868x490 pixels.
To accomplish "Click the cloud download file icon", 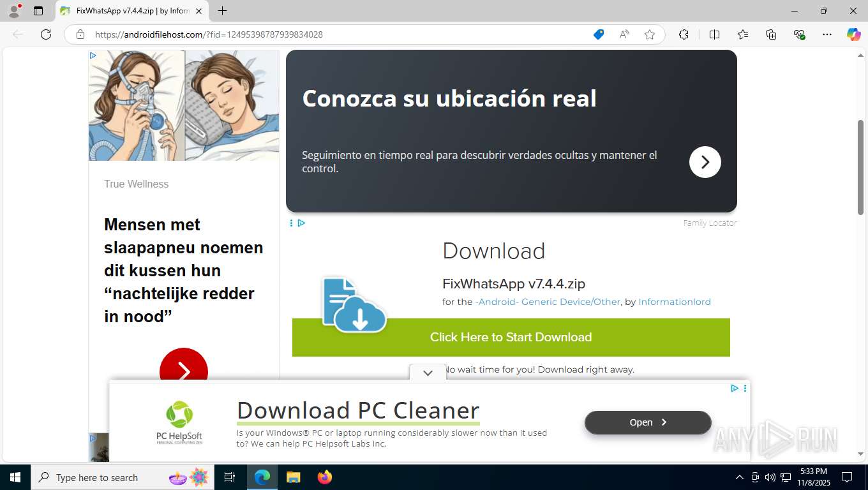I will tap(354, 304).
